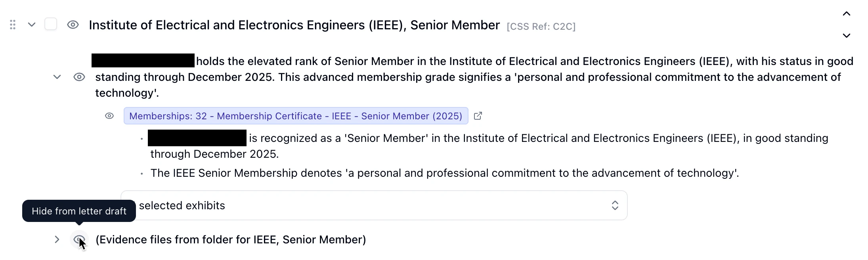This screenshot has width=868, height=260.
Task: Click the eye icon beside the IEEE section title
Action: pos(73,25)
